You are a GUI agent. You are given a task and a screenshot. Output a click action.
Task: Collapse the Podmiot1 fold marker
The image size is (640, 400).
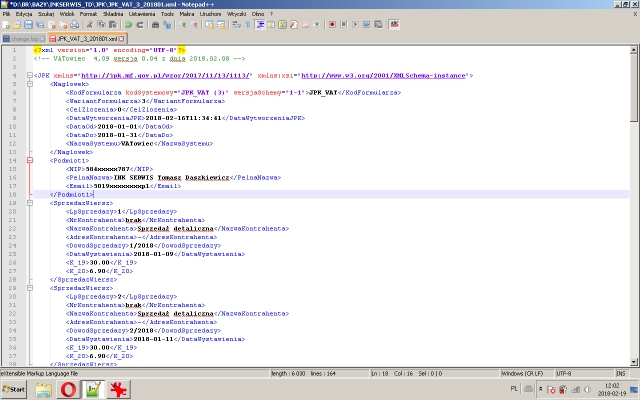pyautogui.click(x=31, y=160)
